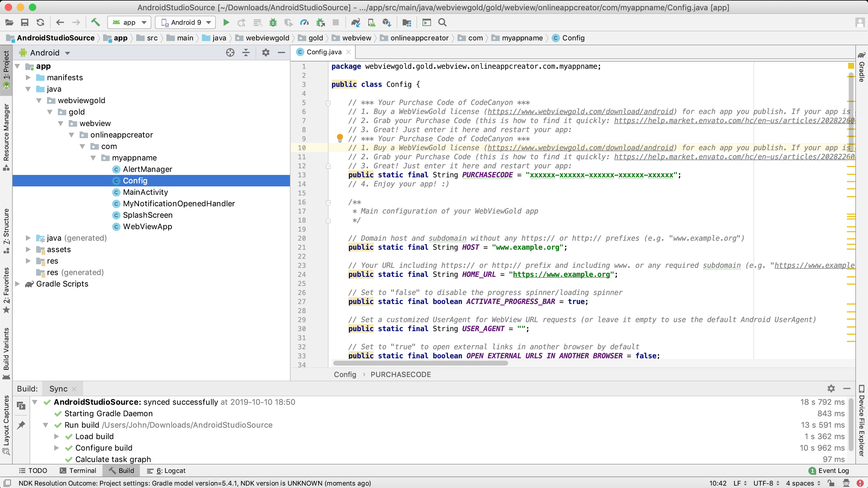Click the Toggle view icon in Build panel
This screenshot has height=488, width=868.
[21, 406]
